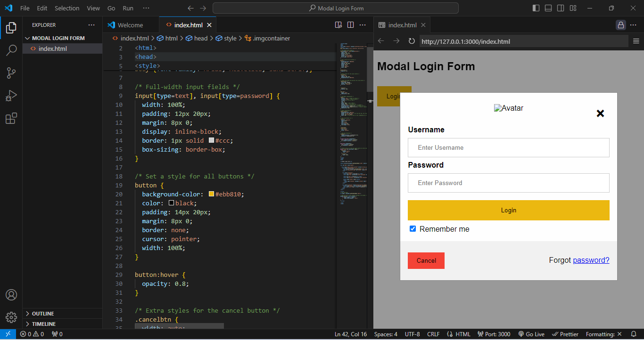This screenshot has height=340, width=644.
Task: Click the yellow Login button in modal
Action: (x=508, y=210)
